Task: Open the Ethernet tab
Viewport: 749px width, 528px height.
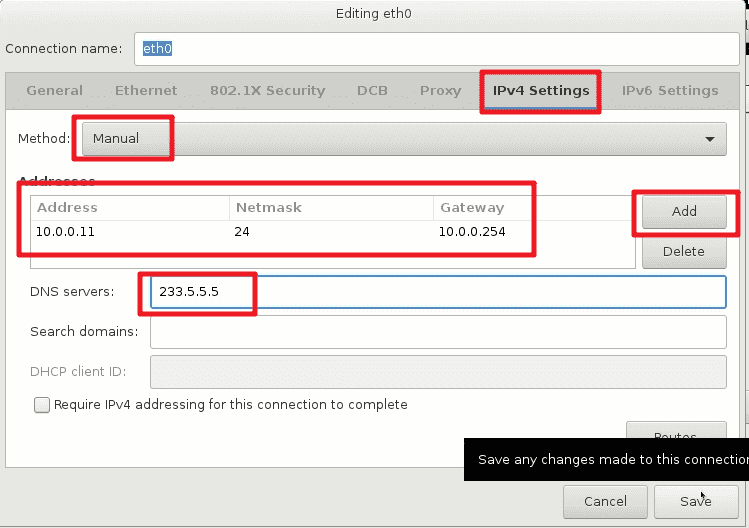Action: point(146,90)
